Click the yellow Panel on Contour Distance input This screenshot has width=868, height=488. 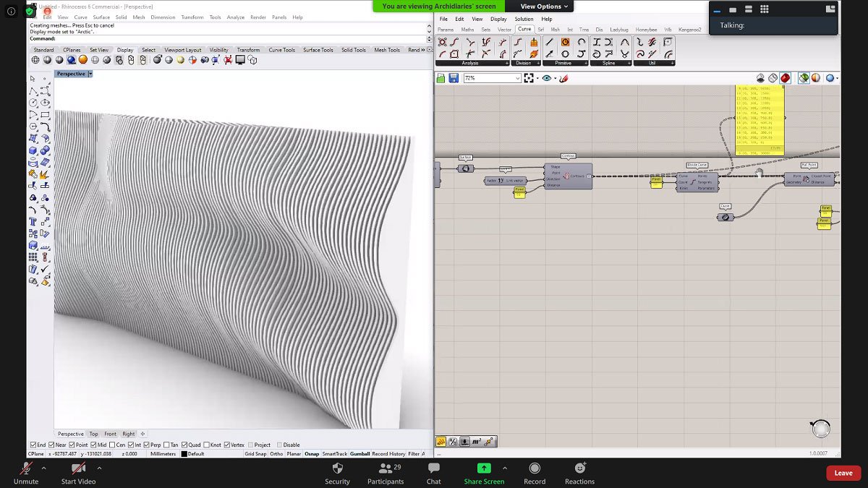point(519,192)
